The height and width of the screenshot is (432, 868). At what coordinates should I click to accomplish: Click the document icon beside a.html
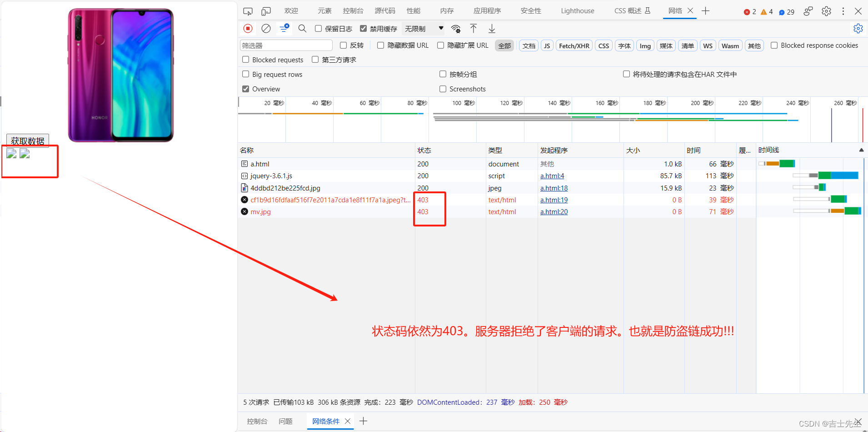pyautogui.click(x=244, y=164)
